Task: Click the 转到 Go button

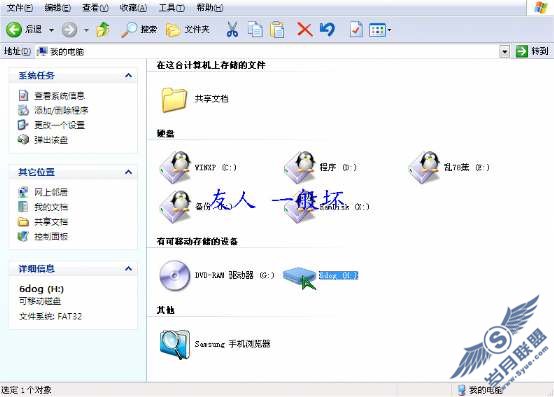Action: [532, 52]
